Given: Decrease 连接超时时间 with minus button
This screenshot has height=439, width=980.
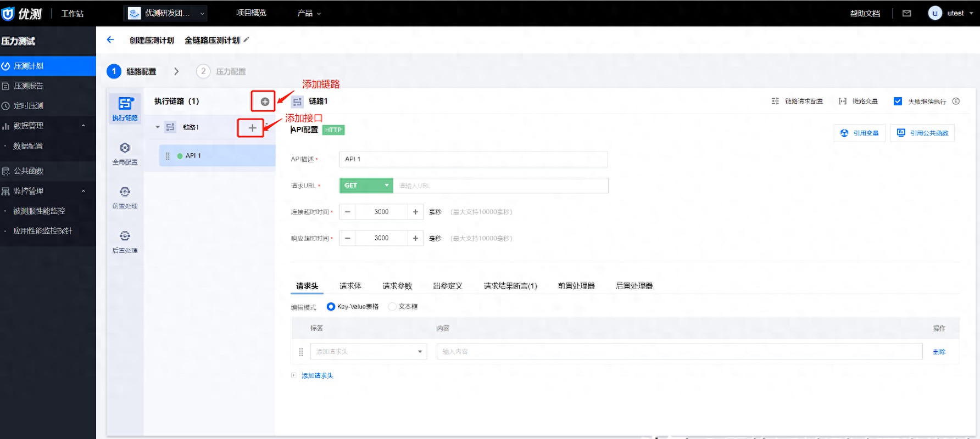Looking at the screenshot, I should [348, 212].
